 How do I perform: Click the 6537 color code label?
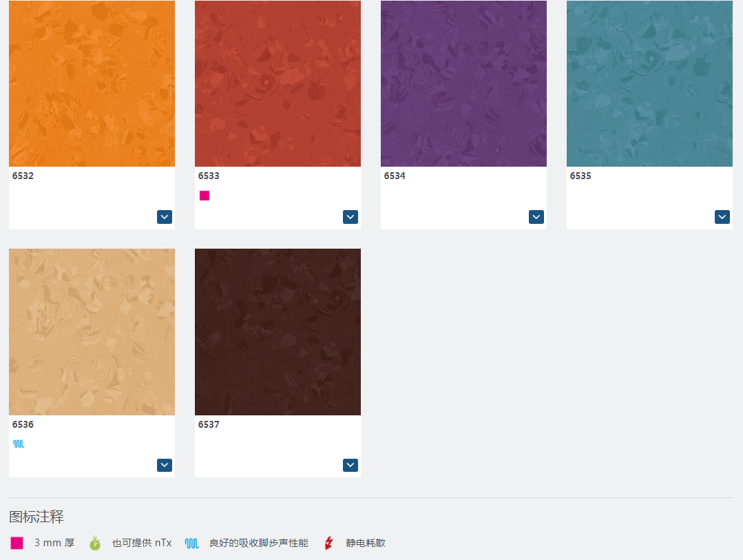209,424
